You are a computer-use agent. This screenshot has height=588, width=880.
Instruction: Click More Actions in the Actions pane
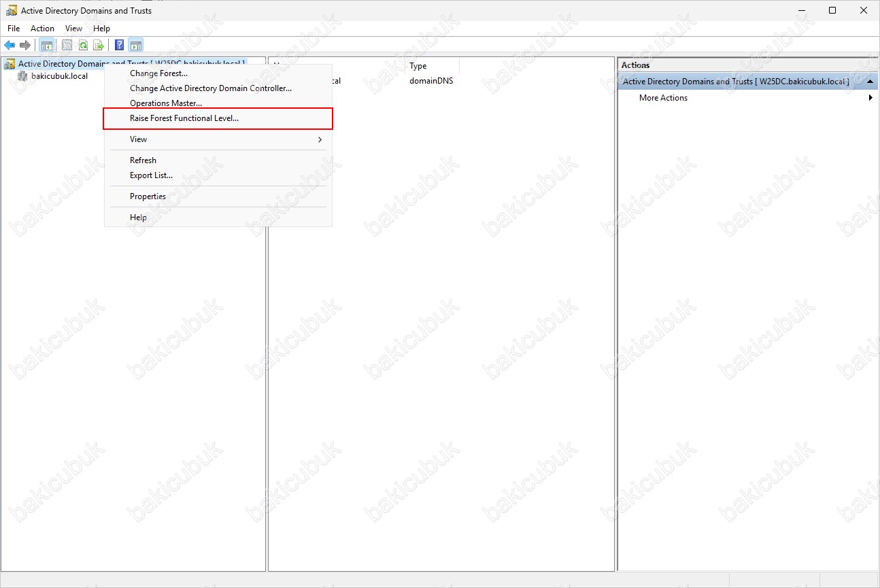click(x=663, y=98)
